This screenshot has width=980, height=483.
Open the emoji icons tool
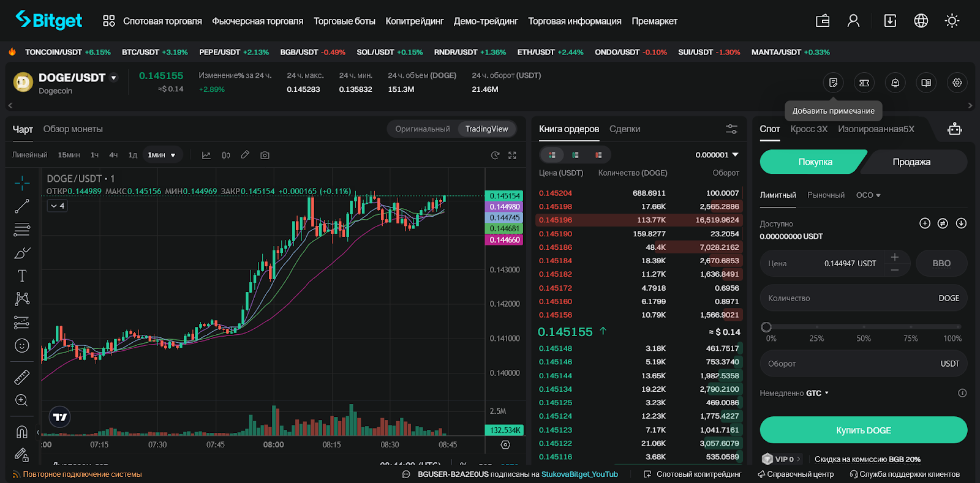click(x=22, y=346)
